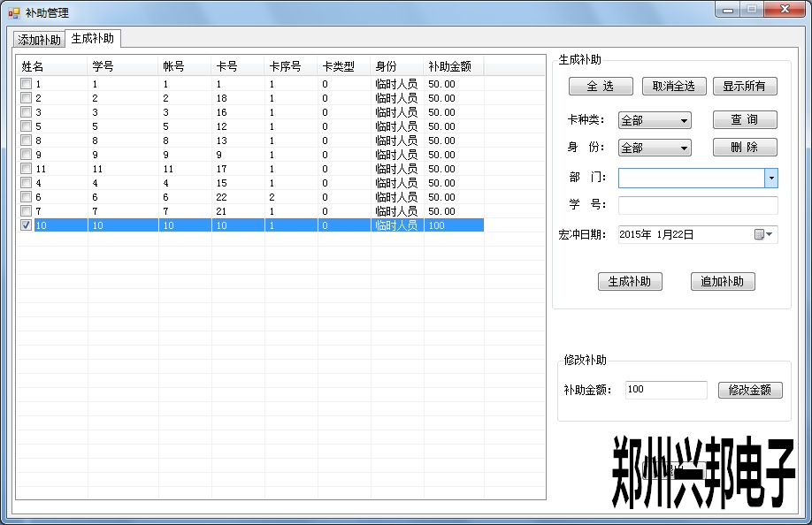Image resolution: width=812 pixels, height=525 pixels.
Task: Click the 修改金额 button
Action: click(750, 390)
